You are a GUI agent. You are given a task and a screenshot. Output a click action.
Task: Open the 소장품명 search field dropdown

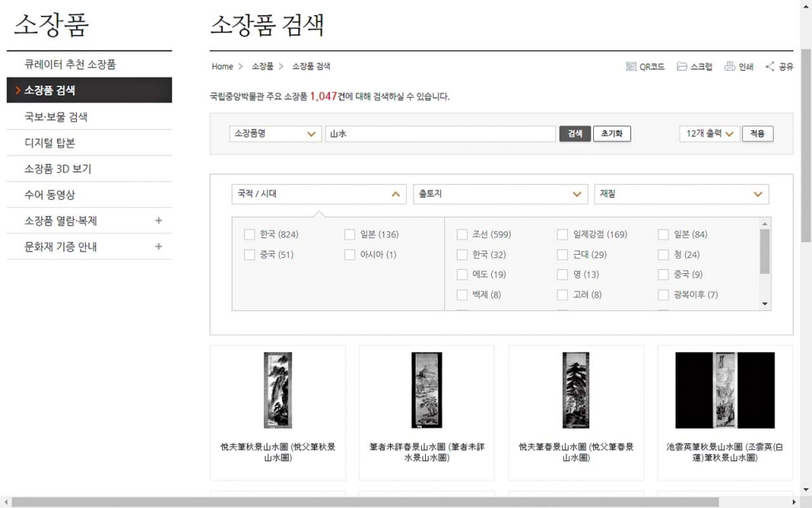tap(275, 134)
